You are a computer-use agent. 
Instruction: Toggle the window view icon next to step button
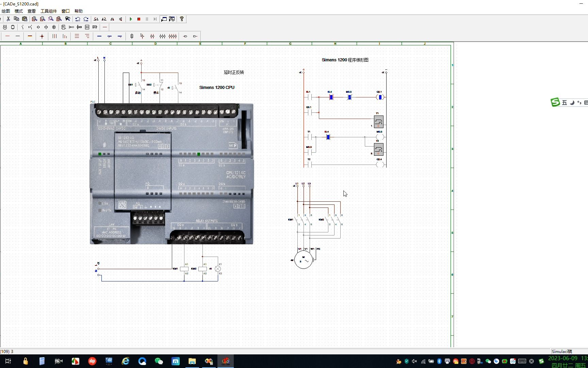(164, 19)
